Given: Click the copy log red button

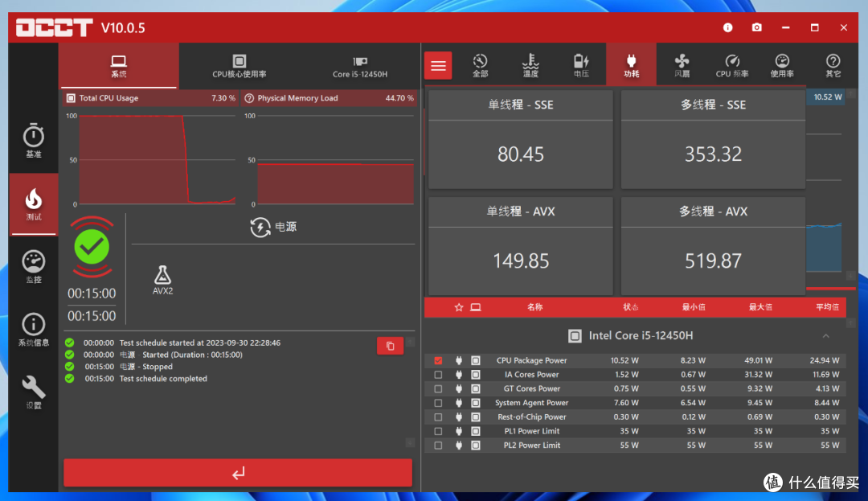Looking at the screenshot, I should pyautogui.click(x=391, y=346).
